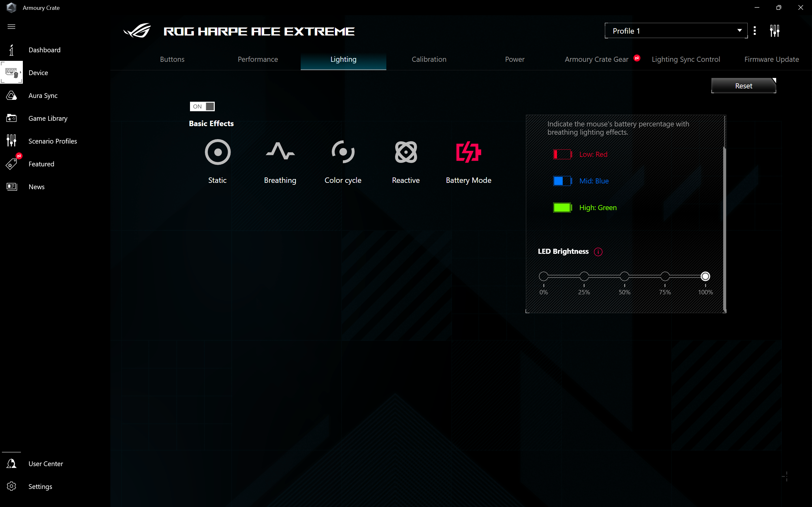This screenshot has height=507, width=812.
Task: Switch to the Performance tab
Action: (x=257, y=59)
